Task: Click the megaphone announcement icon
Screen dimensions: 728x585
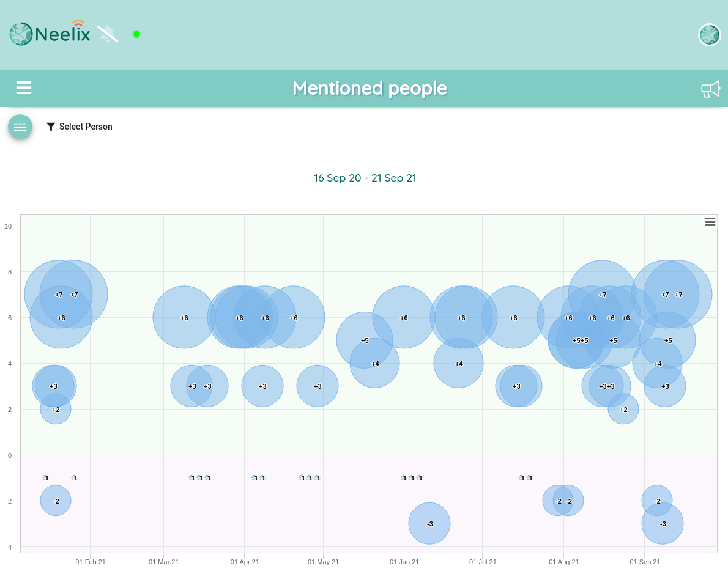Action: coord(710,89)
